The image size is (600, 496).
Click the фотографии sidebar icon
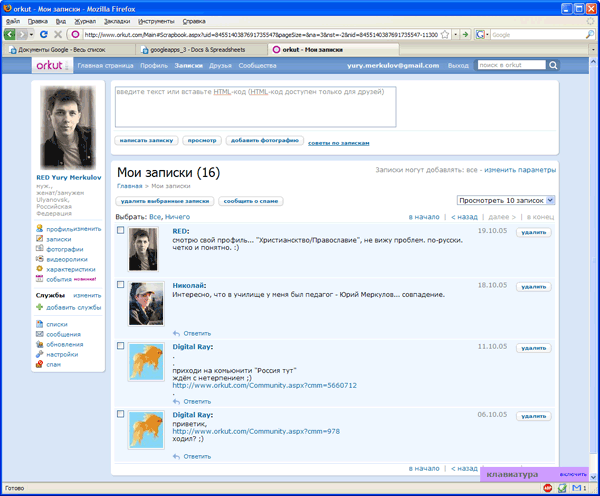[x=39, y=249]
